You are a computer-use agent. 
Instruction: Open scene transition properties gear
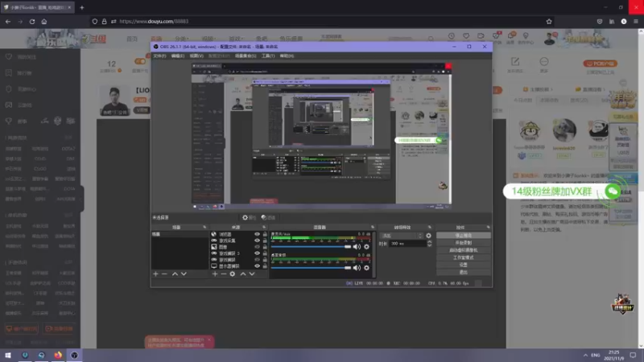point(429,236)
